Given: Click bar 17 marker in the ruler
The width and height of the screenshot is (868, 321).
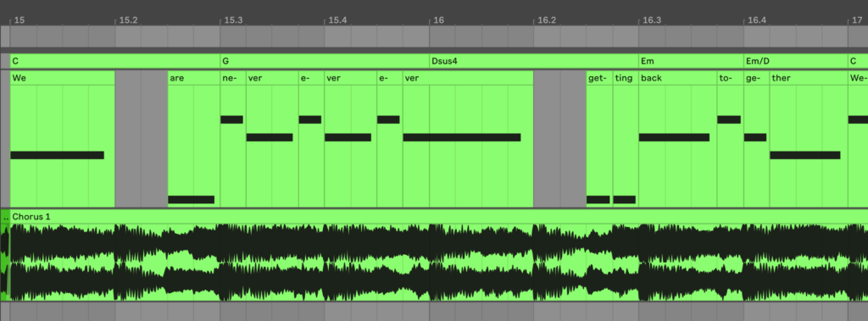Looking at the screenshot, I should (x=857, y=20).
